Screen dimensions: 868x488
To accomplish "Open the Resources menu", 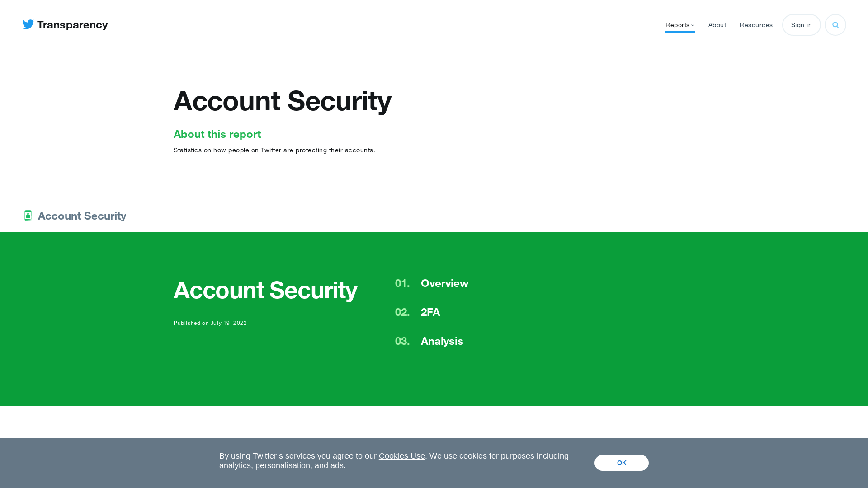I will 756,24.
